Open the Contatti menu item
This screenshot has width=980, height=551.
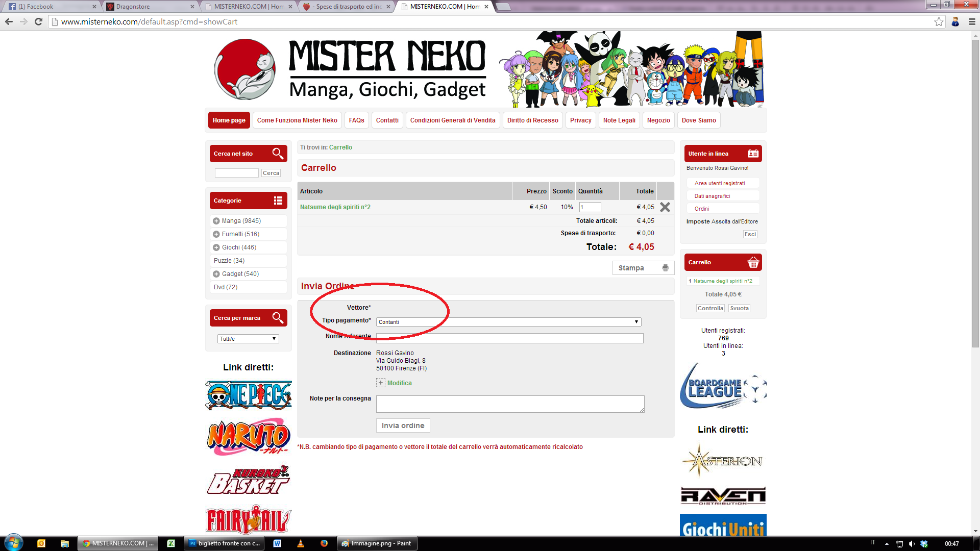pos(387,120)
